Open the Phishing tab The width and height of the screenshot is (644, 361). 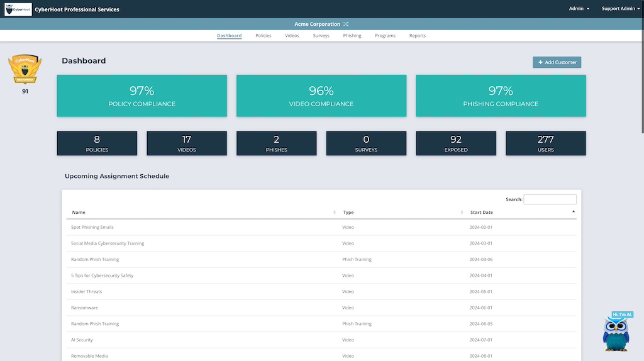pyautogui.click(x=352, y=36)
